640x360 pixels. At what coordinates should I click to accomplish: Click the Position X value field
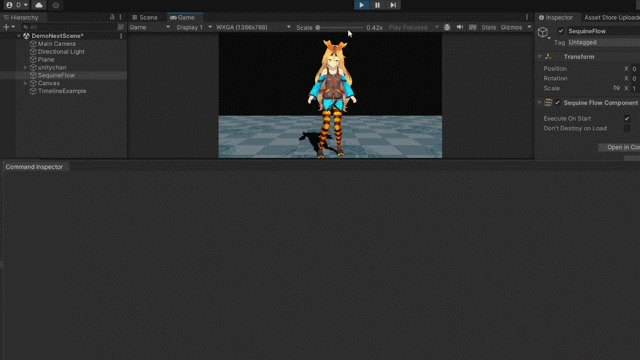[636, 69]
